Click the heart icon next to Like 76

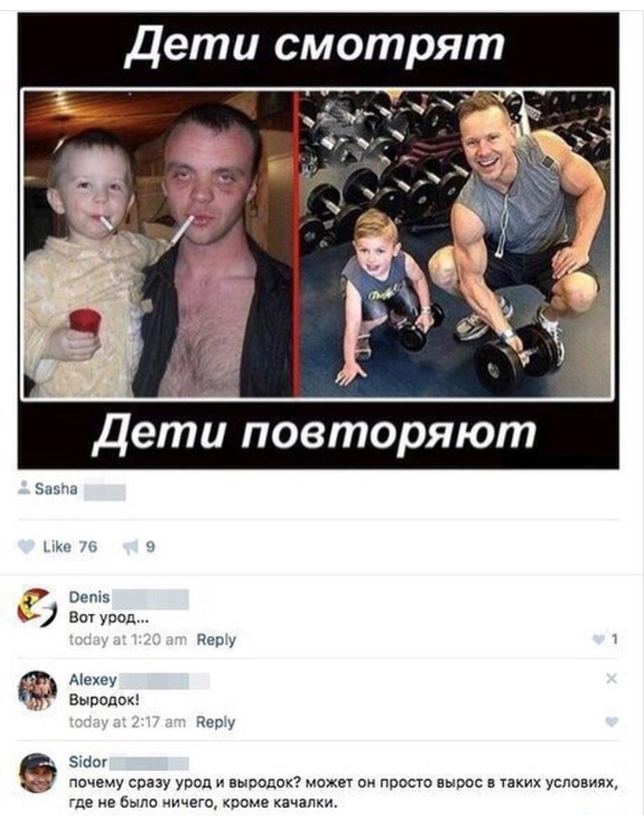tap(25, 547)
